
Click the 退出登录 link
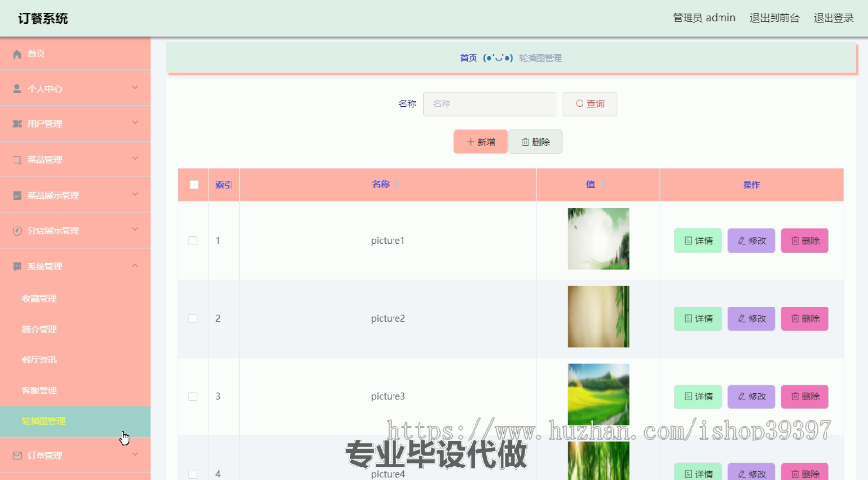833,18
